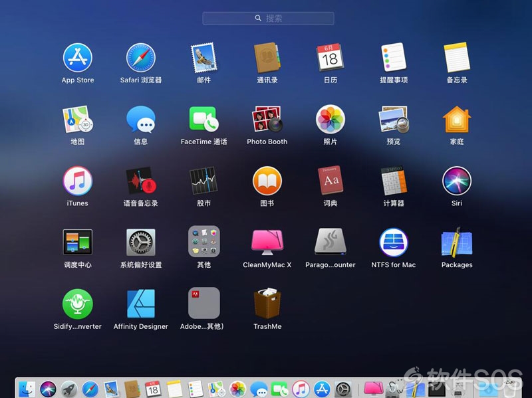Open 调度中心 Mission Control

[78, 242]
